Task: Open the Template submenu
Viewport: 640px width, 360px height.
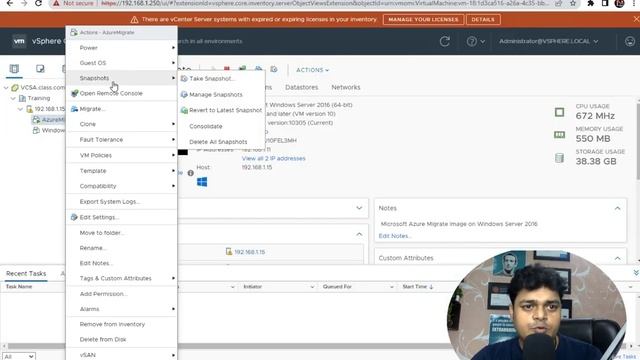Action: click(122, 171)
